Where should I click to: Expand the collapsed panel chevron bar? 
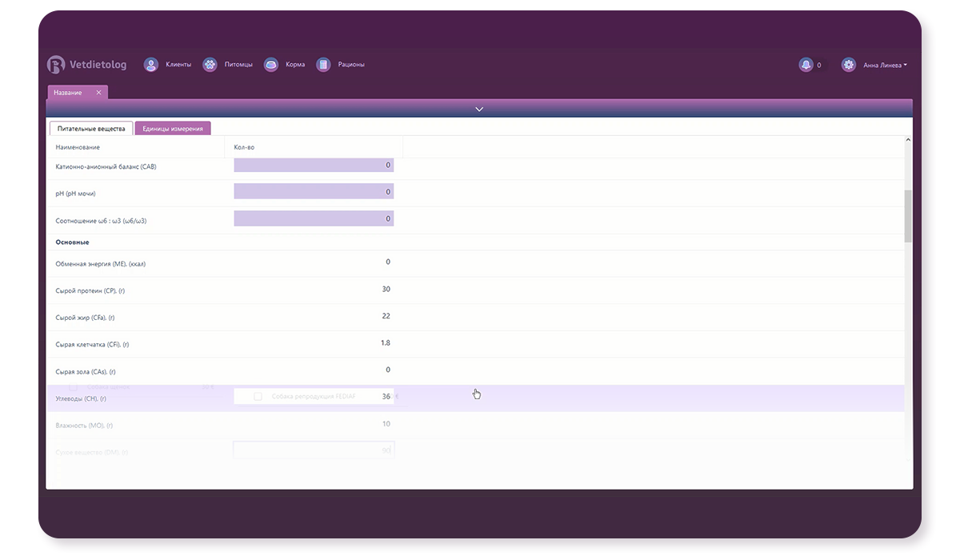point(479,109)
